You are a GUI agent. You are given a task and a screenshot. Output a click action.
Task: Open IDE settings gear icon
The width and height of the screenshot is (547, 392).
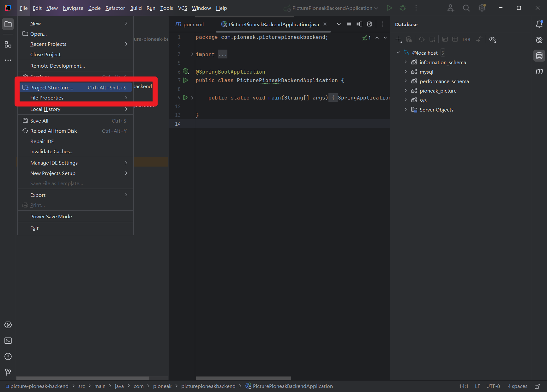click(482, 8)
